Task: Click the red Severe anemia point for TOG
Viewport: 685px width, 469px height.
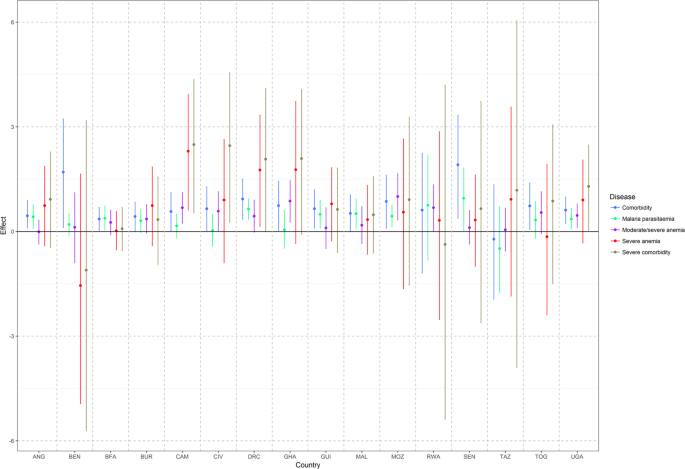Action: click(x=547, y=237)
